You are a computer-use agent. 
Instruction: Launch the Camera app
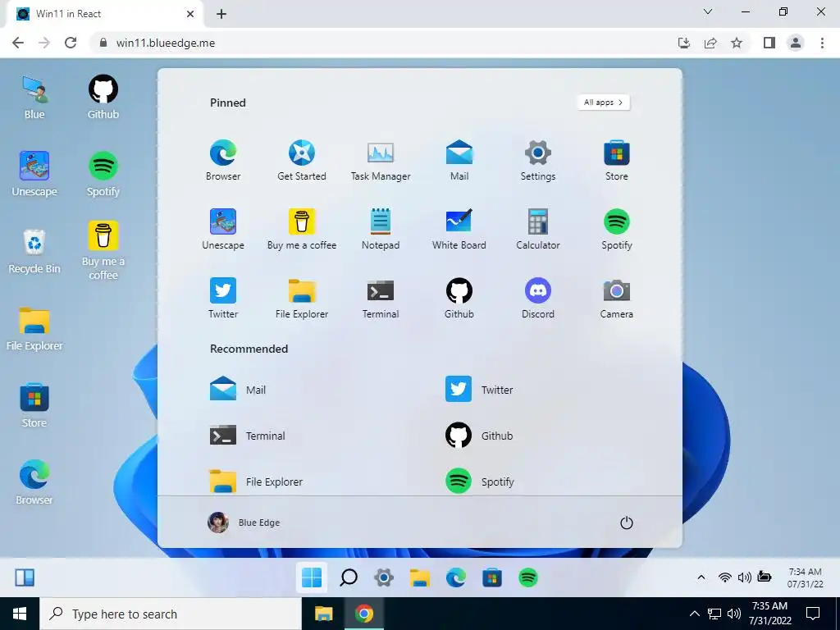pyautogui.click(x=617, y=298)
